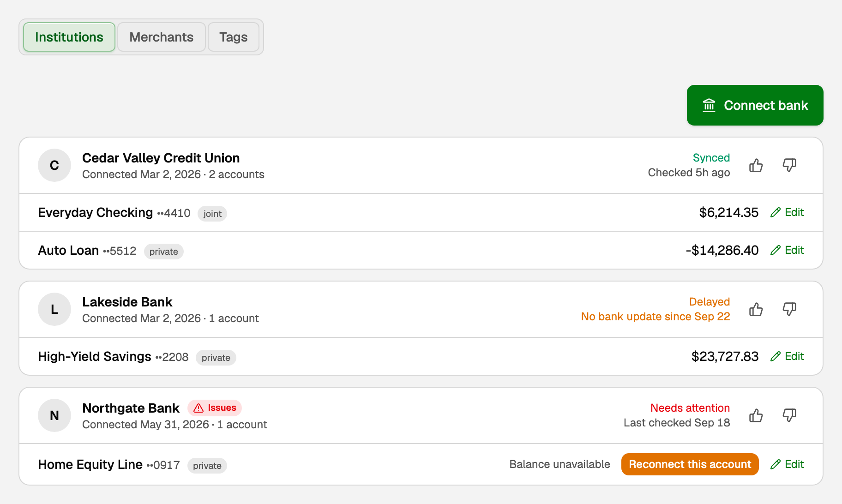Thumbs up Cedar Valley Credit Union

pyautogui.click(x=756, y=165)
